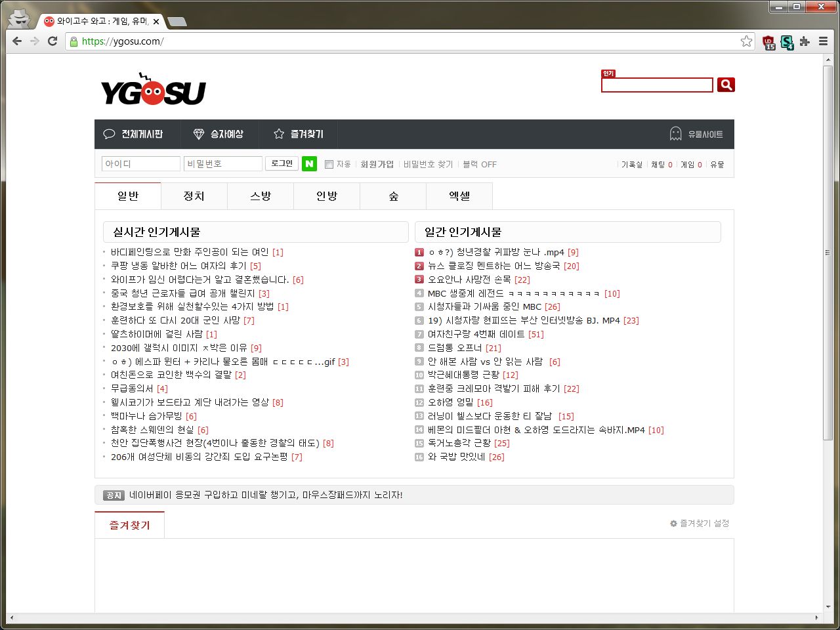Viewport: 840px width, 630px height.
Task: Click the 채팅 0 link
Action: 661,165
